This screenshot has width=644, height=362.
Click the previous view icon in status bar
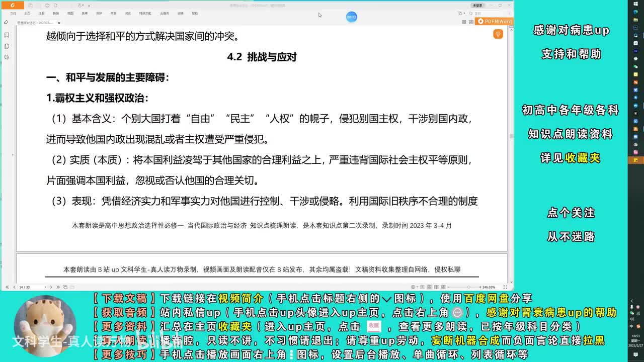coord(65,287)
